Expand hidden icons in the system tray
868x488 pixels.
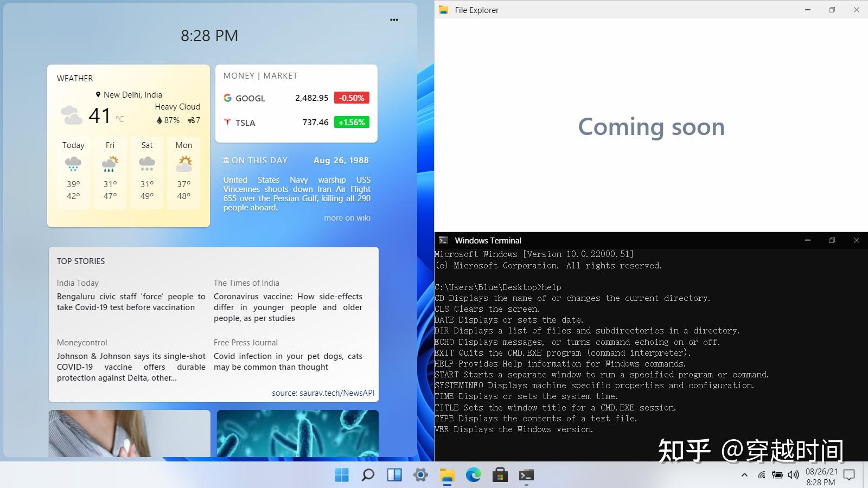click(x=744, y=474)
